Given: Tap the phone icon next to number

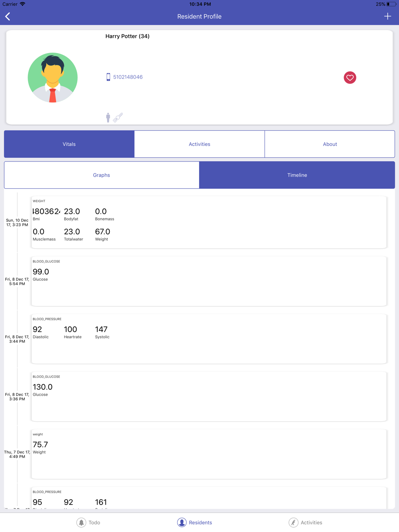Looking at the screenshot, I should point(108,77).
